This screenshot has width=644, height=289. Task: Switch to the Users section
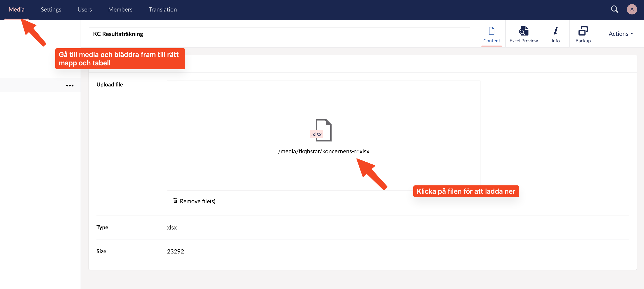coord(84,10)
